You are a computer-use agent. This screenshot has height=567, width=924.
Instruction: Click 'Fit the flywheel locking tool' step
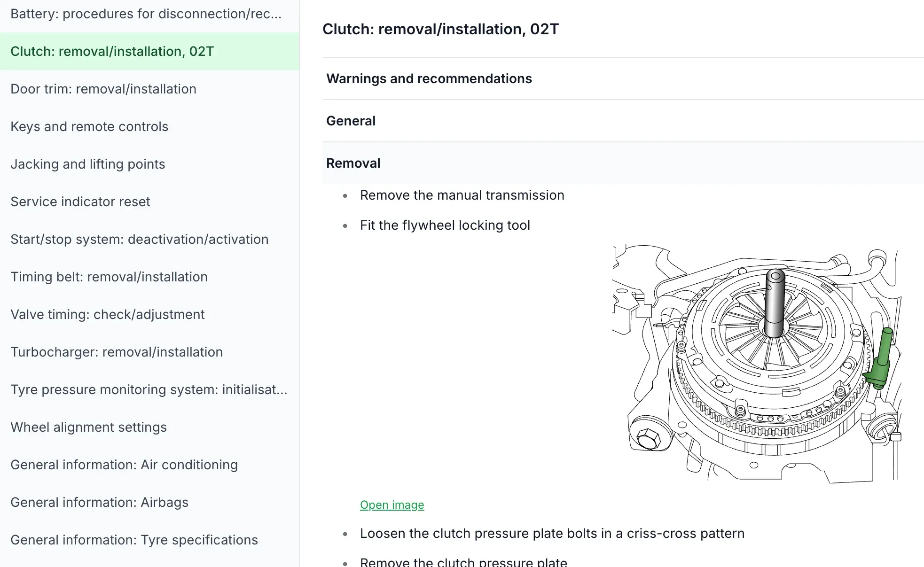(445, 225)
